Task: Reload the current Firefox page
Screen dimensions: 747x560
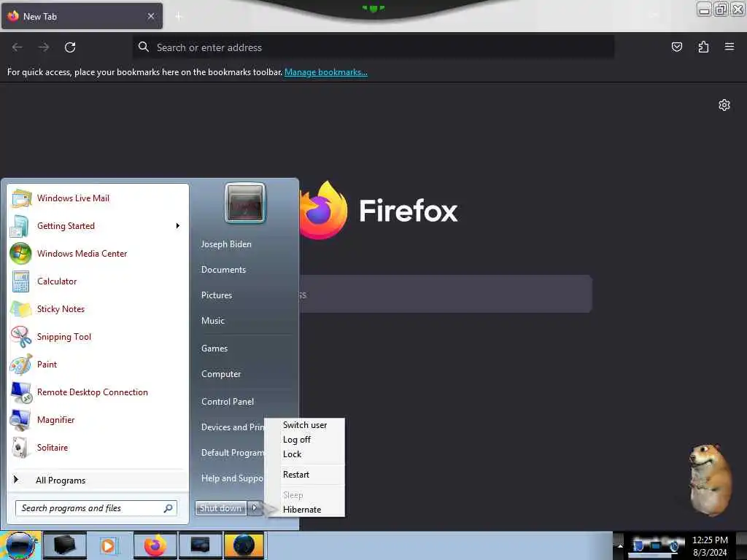Action: [x=70, y=47]
